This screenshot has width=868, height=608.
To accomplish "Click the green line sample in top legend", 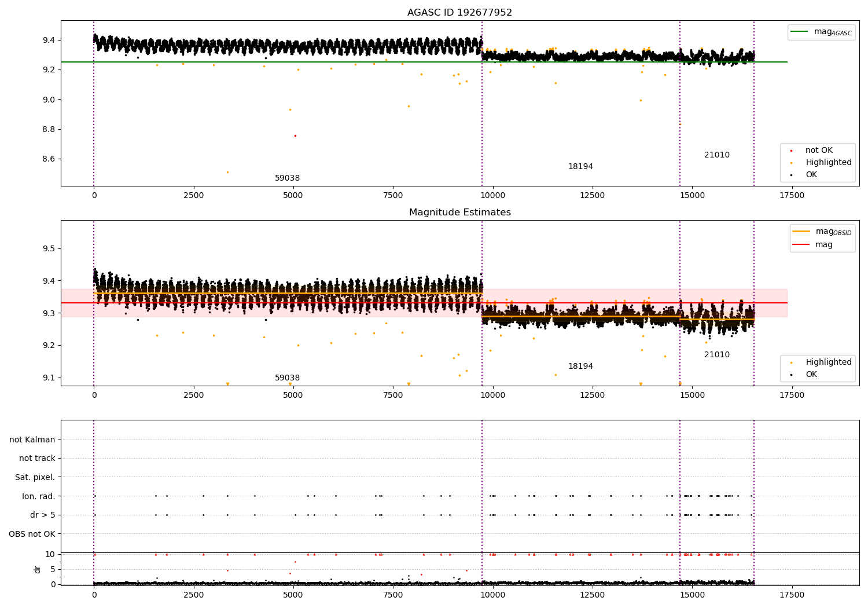I will point(799,32).
